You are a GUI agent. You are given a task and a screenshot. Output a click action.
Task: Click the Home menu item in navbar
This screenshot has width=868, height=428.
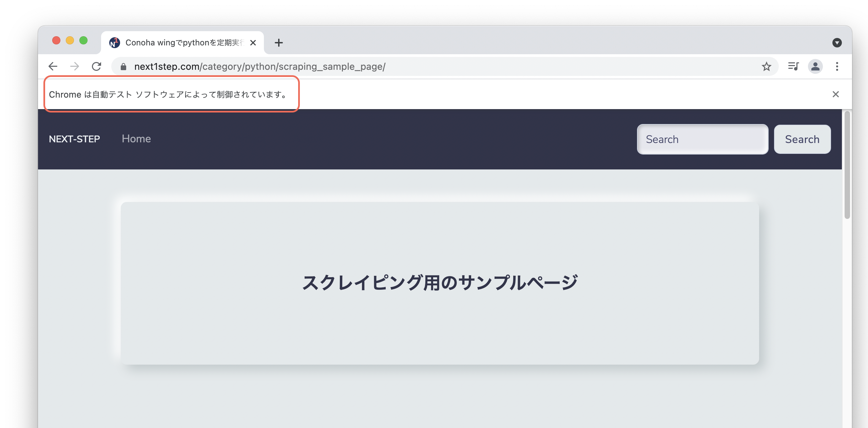[x=136, y=139]
